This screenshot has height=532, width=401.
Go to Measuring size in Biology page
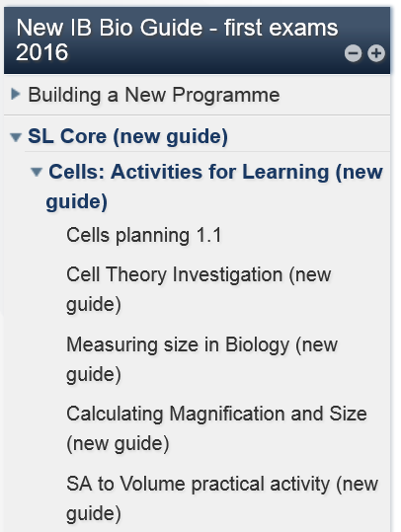click(x=202, y=359)
